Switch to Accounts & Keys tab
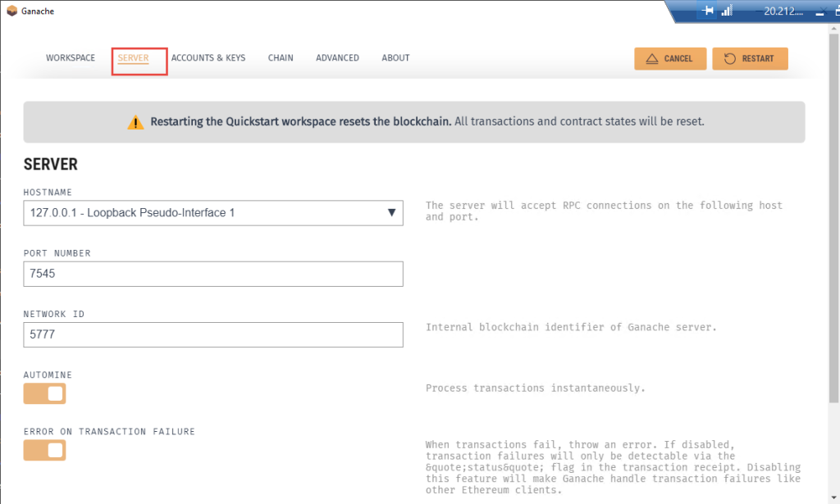 pyautogui.click(x=208, y=58)
